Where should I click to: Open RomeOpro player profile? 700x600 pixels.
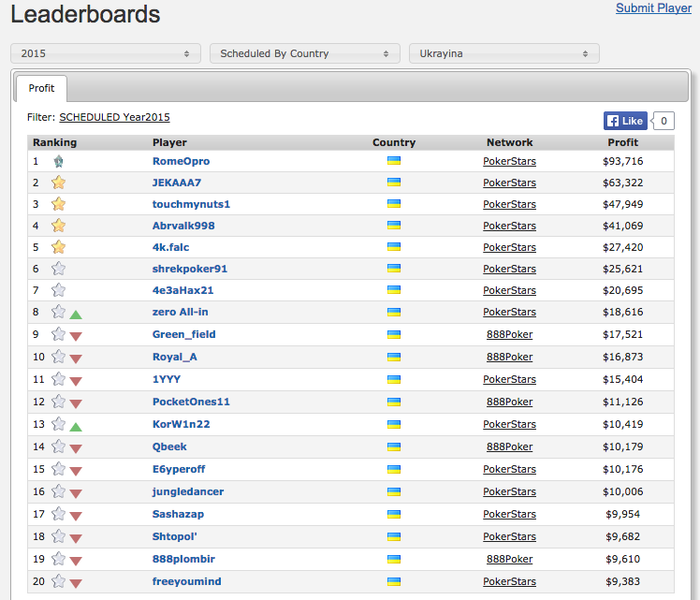[181, 161]
